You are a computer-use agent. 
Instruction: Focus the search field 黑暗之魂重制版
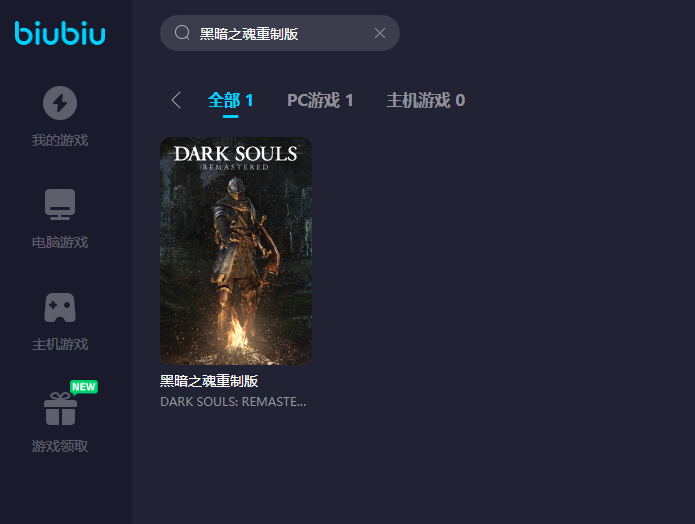[x=280, y=33]
